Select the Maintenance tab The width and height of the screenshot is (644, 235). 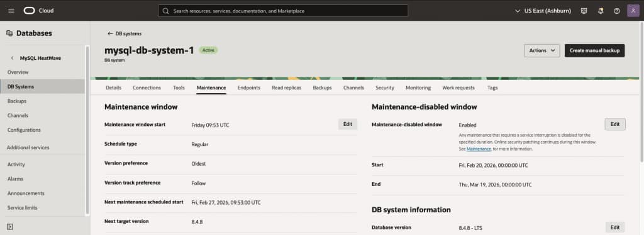tap(211, 88)
